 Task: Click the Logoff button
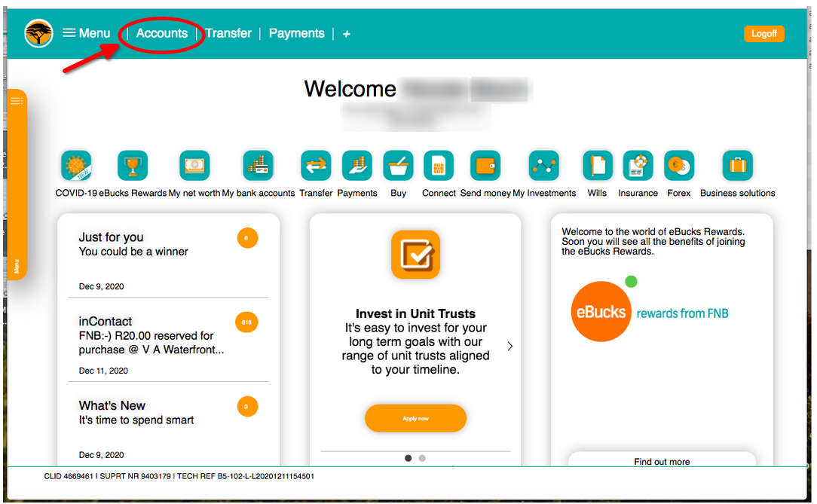click(x=763, y=34)
